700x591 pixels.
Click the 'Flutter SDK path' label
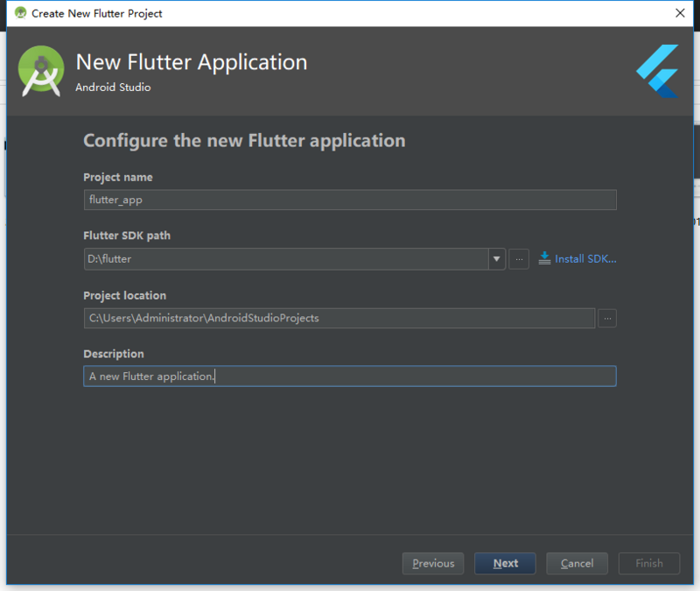[x=127, y=236]
